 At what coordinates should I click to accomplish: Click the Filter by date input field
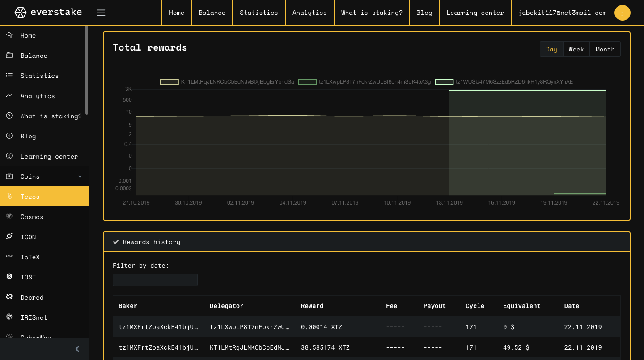(x=155, y=280)
